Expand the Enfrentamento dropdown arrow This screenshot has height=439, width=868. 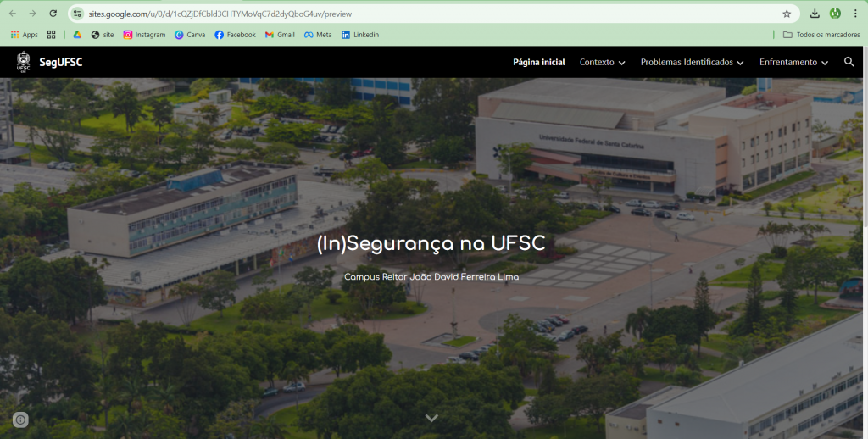[825, 63]
